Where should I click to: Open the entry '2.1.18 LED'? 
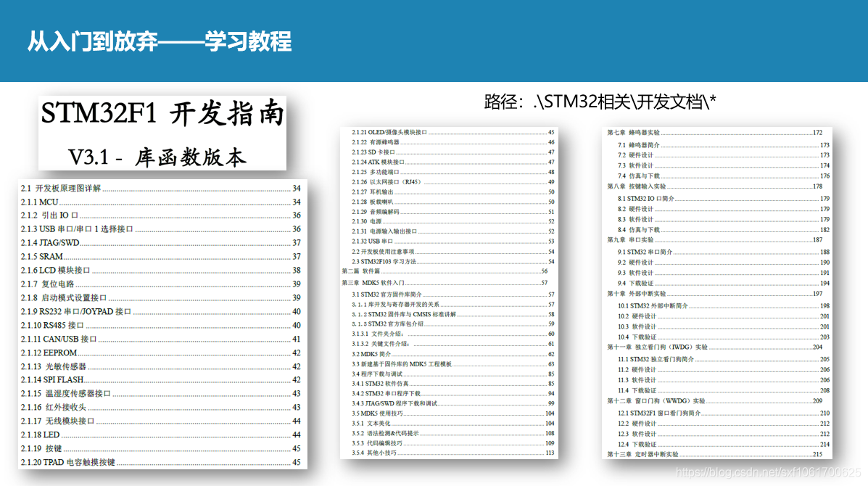click(160, 434)
